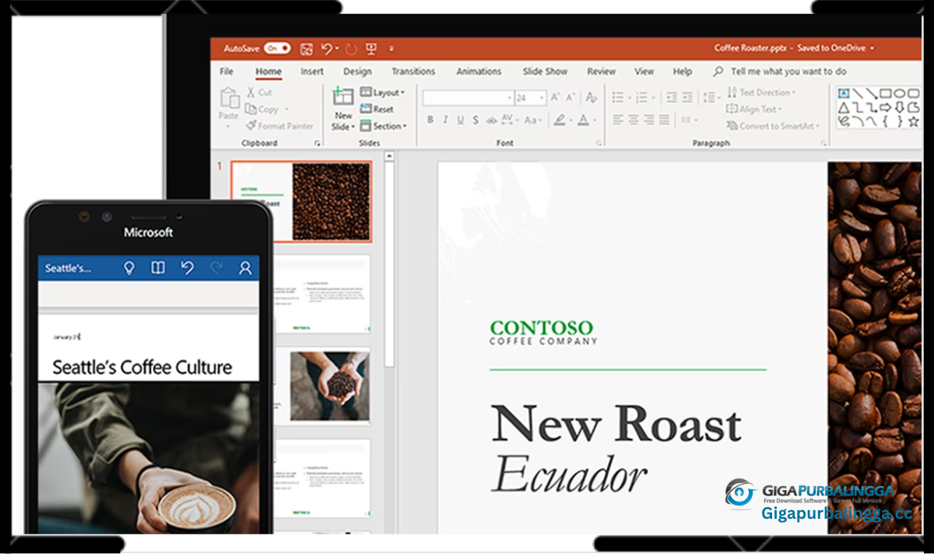Open the Saved to OneDrive dropdown arrow
The height and width of the screenshot is (560, 934).
point(873,48)
